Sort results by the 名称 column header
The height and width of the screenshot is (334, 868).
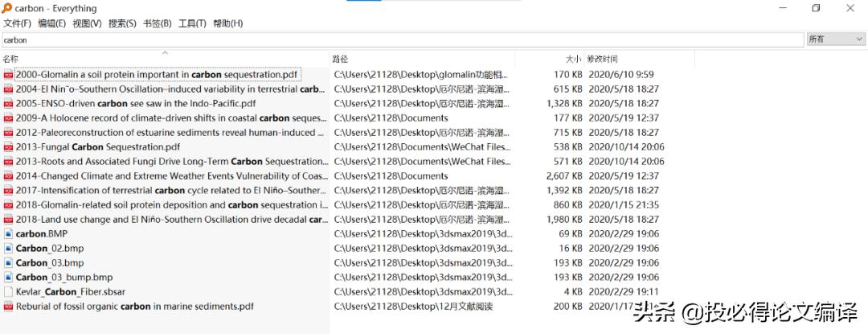tap(10, 59)
